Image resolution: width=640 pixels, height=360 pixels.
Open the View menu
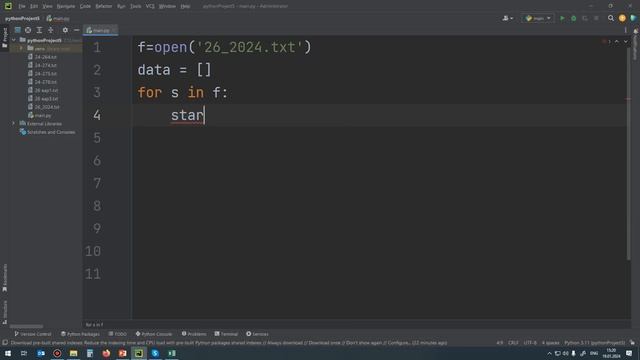[48, 6]
